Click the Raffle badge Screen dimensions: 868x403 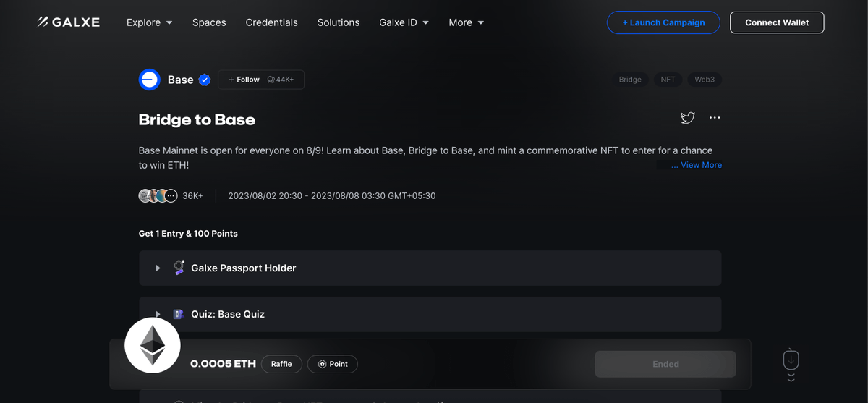[x=281, y=364]
